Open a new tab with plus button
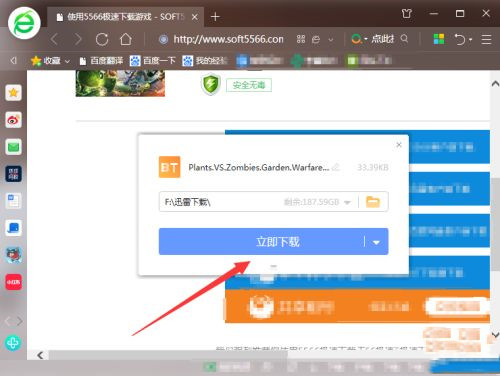This screenshot has width=500, height=376. click(215, 17)
